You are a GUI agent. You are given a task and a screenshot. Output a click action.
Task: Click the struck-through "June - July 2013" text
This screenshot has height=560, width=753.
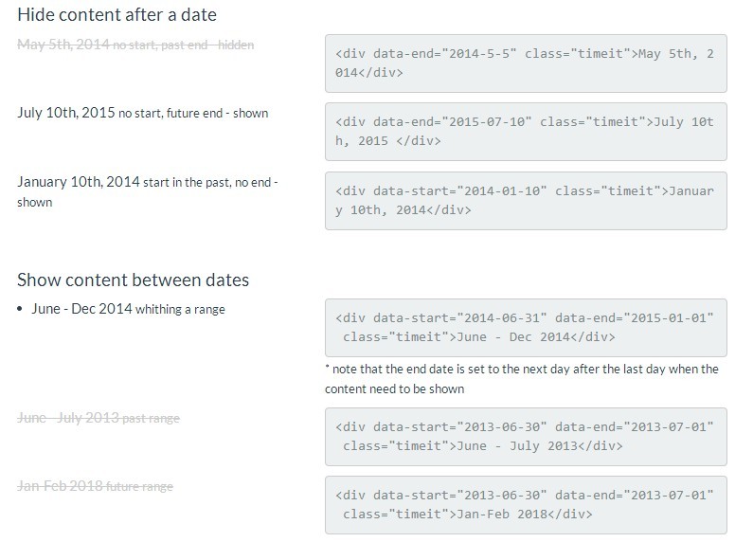pyautogui.click(x=67, y=418)
